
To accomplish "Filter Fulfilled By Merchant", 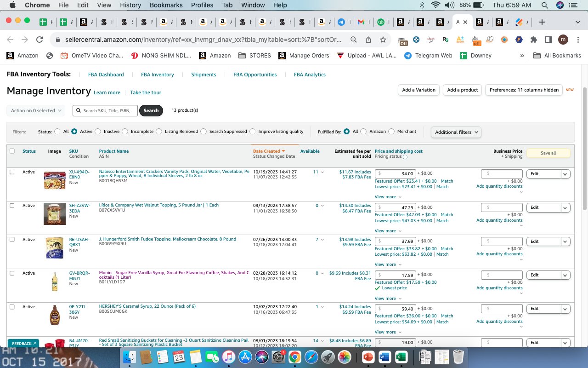I will 391,132.
